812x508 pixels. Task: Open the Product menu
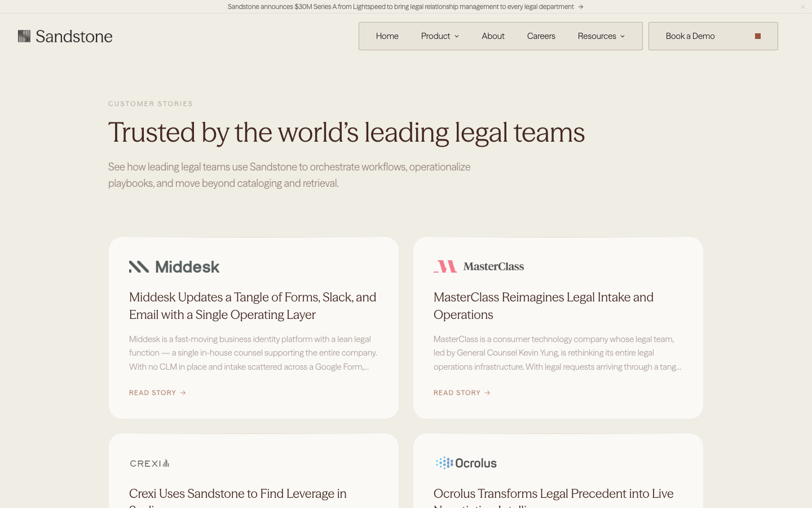point(440,36)
